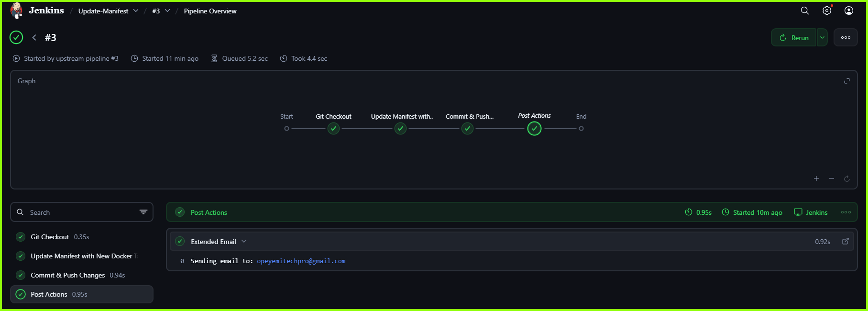Open the Rerun dropdown arrow

pyautogui.click(x=822, y=37)
